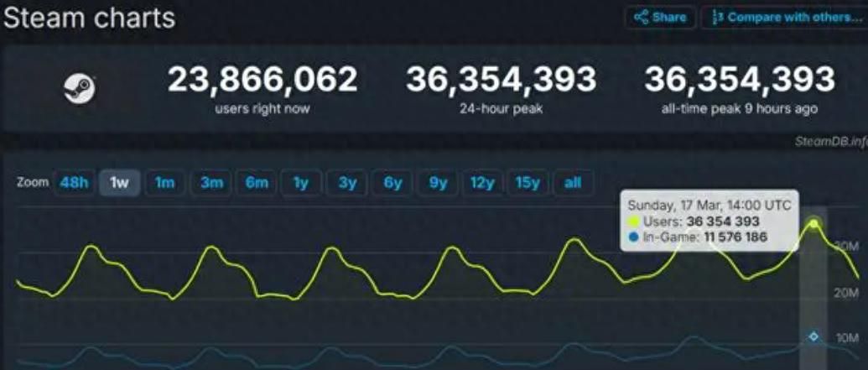Click the 20M axis label
This screenshot has width=868, height=370.
point(846,293)
